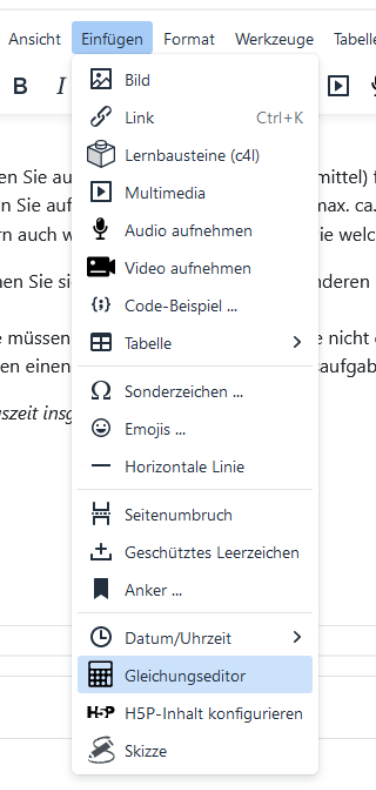
Task: Open the Werkzeuge menu
Action: [x=274, y=39]
